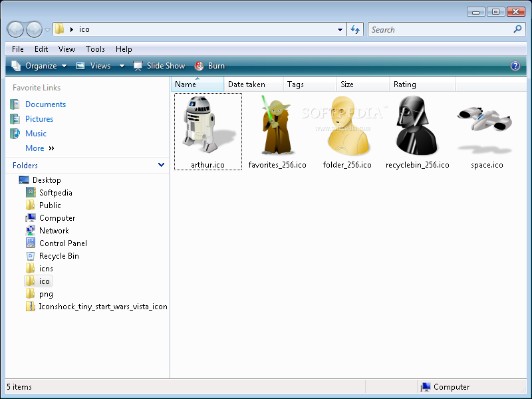Image resolution: width=532 pixels, height=399 pixels.
Task: Click the Control Panel icon in tree
Action: coord(30,243)
